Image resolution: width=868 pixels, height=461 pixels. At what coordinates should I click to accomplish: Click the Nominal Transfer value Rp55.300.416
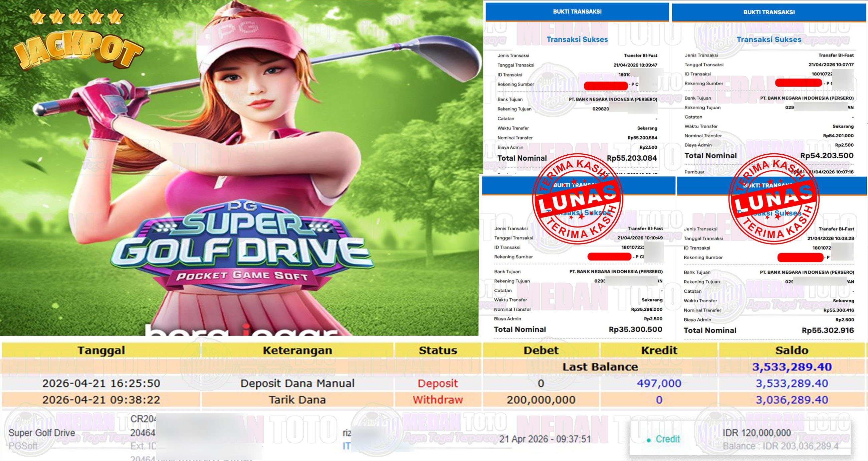[x=839, y=310]
